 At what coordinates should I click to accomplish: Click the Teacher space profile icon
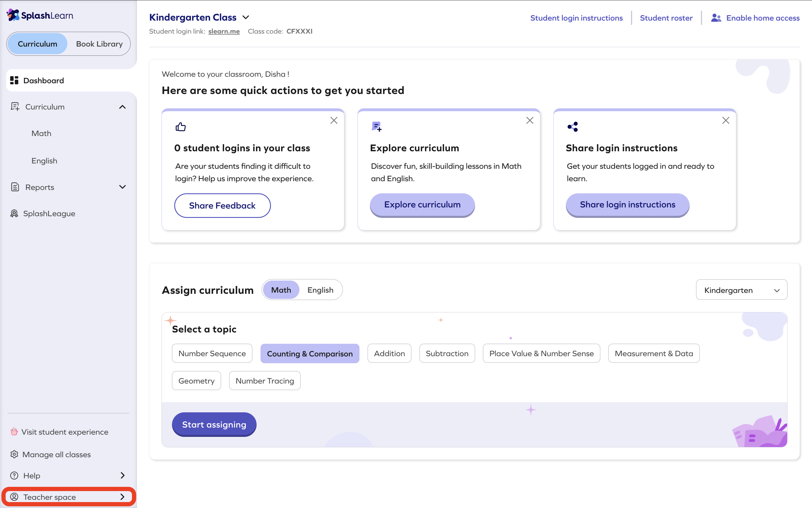point(14,497)
